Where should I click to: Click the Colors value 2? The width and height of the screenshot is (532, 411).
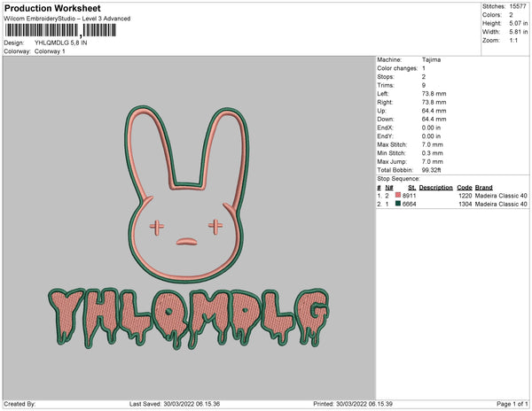[511, 15]
